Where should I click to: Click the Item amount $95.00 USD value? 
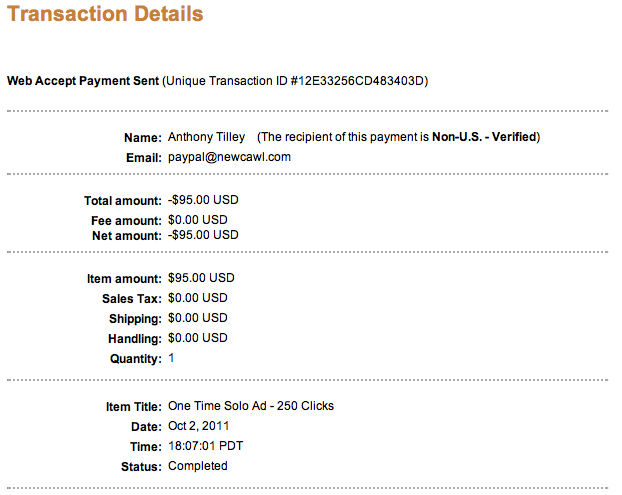pos(201,278)
